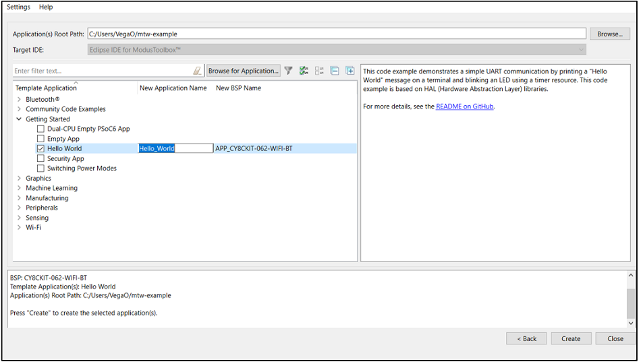Expand the Sensing category

19,218
